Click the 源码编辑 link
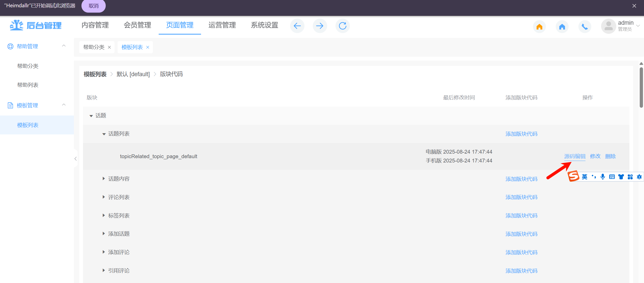The image size is (644, 283). [x=575, y=156]
